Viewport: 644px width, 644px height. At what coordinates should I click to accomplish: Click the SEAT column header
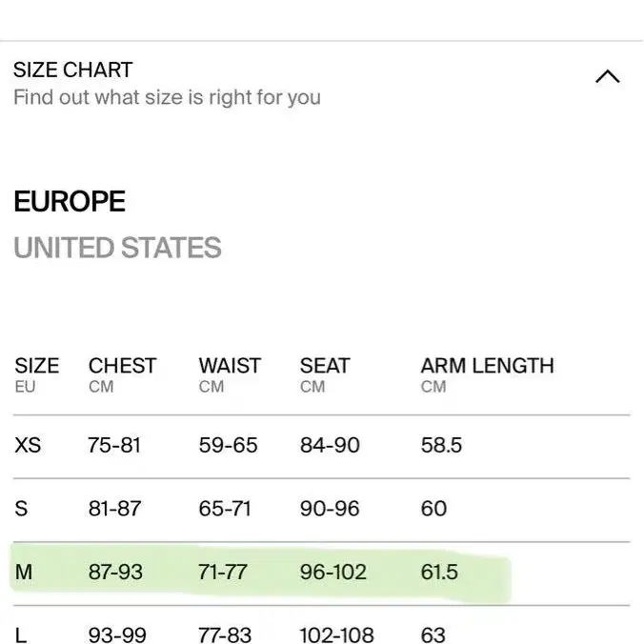[325, 367]
